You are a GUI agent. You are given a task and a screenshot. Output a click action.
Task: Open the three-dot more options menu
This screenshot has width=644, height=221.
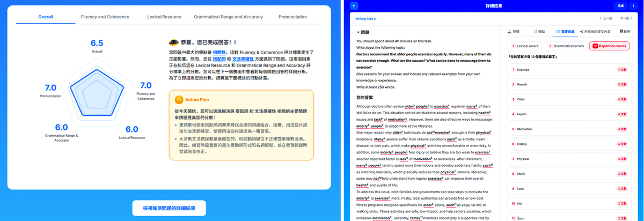pyautogui.click(x=634, y=5)
